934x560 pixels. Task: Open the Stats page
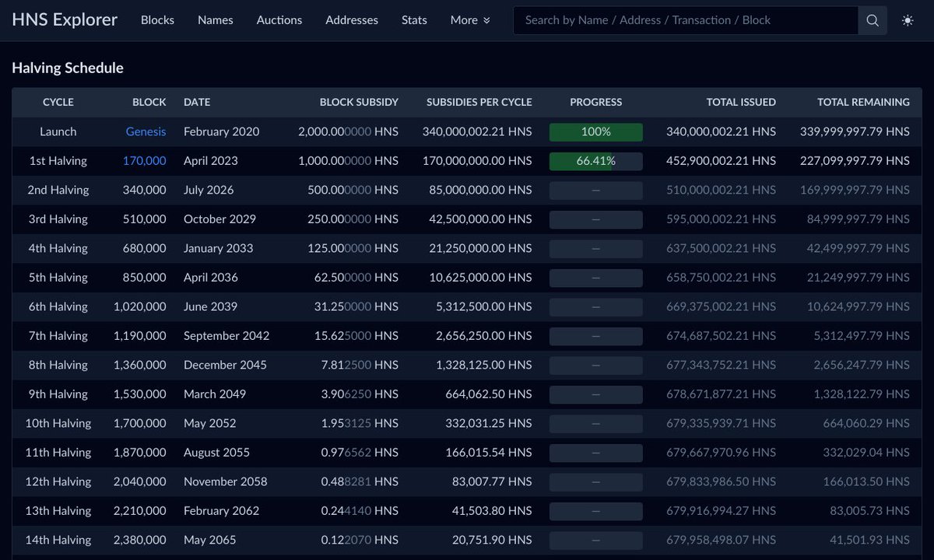coord(414,20)
